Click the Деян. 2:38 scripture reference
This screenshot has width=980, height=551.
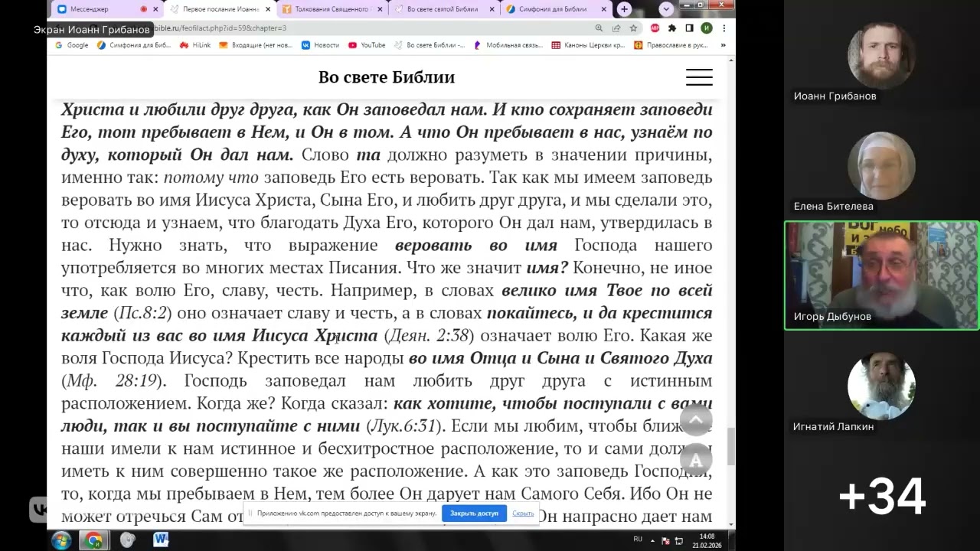428,335
